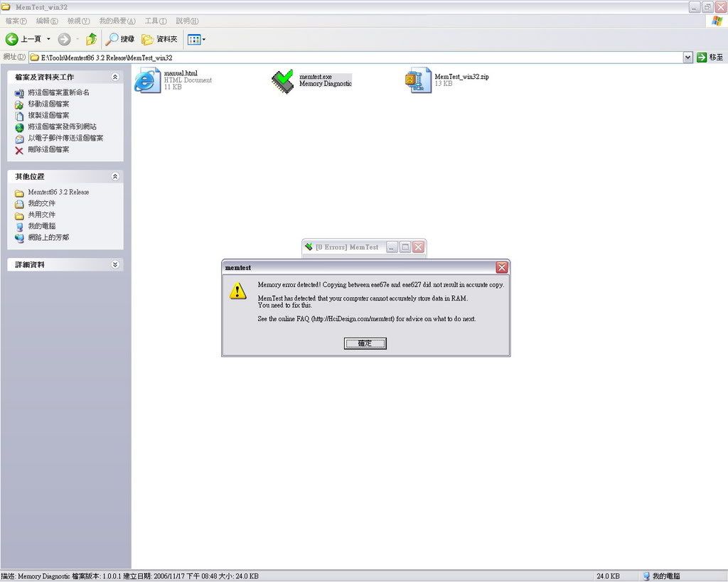This screenshot has height=582, width=728.
Task: Click the Forward arrow toolbar icon
Action: tap(64, 40)
